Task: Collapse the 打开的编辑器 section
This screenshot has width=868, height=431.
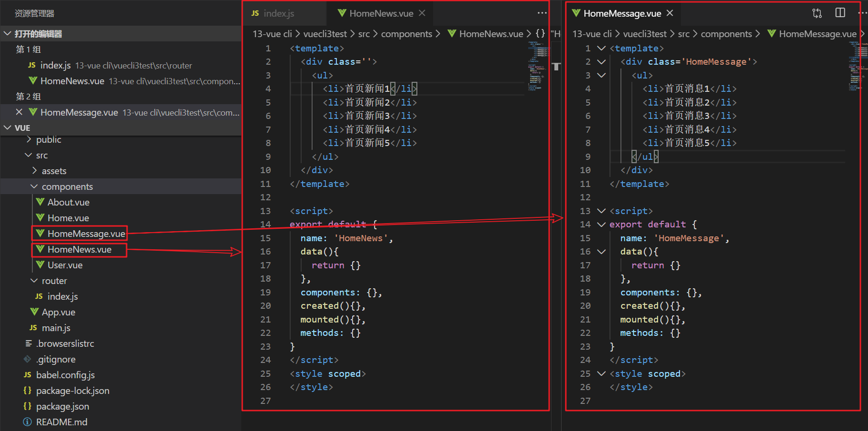Action: point(7,34)
